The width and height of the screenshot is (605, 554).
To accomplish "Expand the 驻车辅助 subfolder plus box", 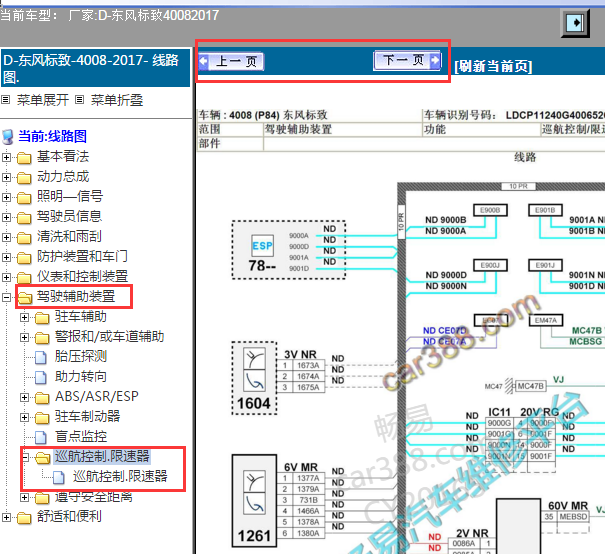I will click(x=24, y=318).
